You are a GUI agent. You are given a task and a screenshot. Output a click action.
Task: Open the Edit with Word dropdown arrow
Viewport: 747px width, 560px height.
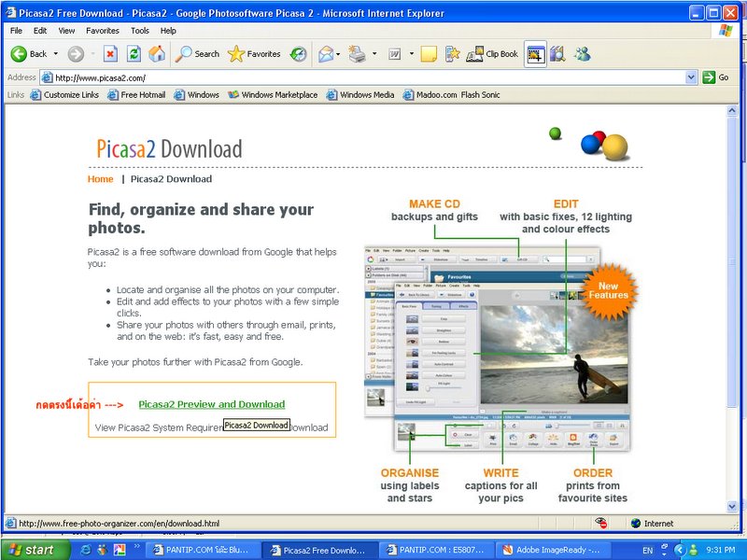[x=411, y=54]
